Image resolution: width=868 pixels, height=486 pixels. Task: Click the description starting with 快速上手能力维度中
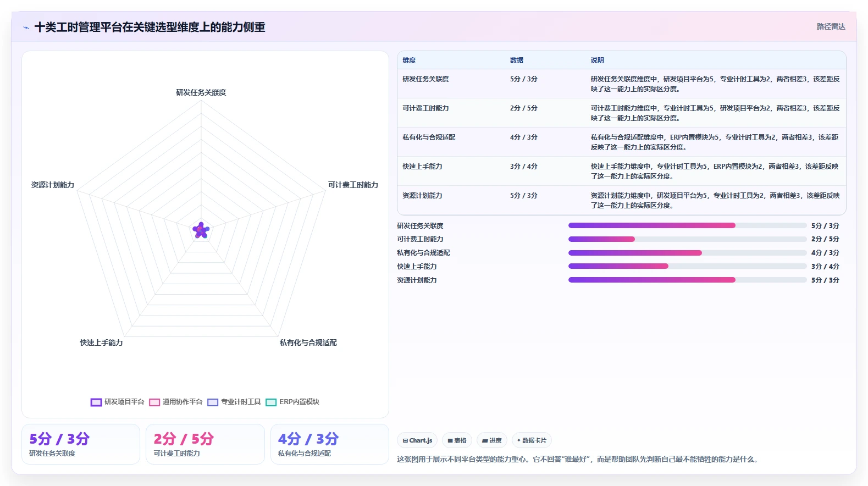[715, 171]
